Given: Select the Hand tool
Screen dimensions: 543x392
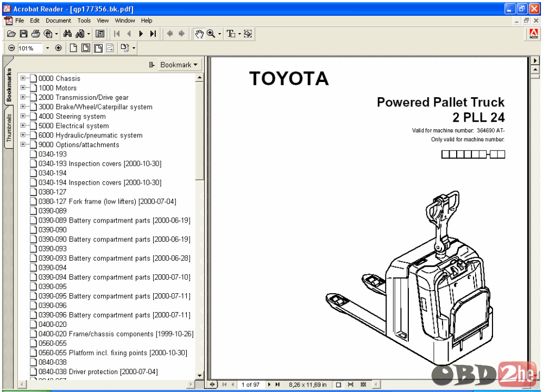Looking at the screenshot, I should (199, 34).
